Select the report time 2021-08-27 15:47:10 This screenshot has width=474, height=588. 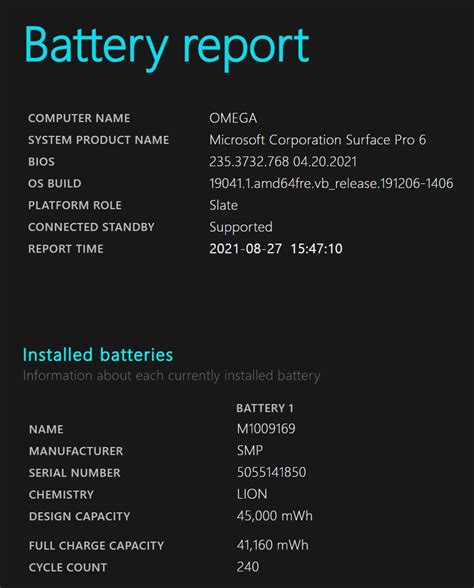click(276, 249)
